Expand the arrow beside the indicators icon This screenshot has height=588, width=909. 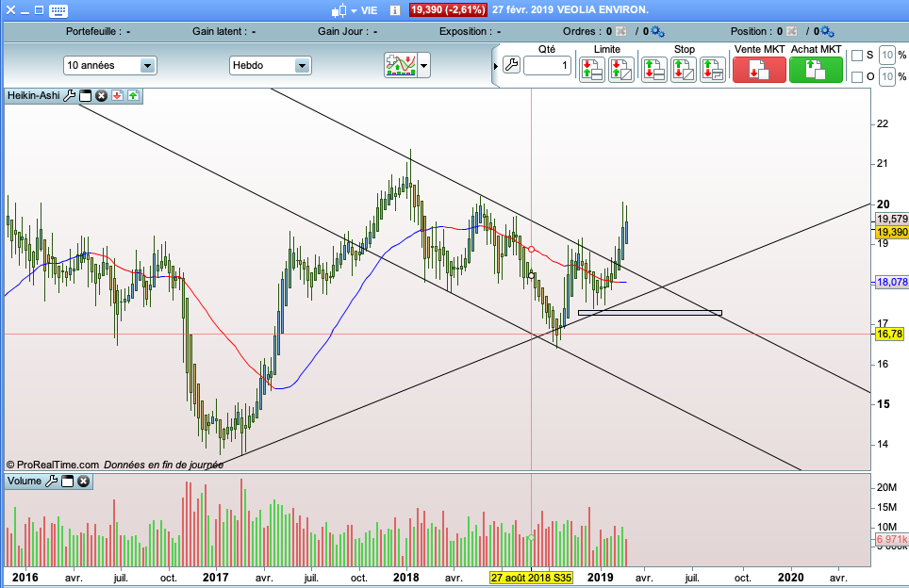(423, 65)
